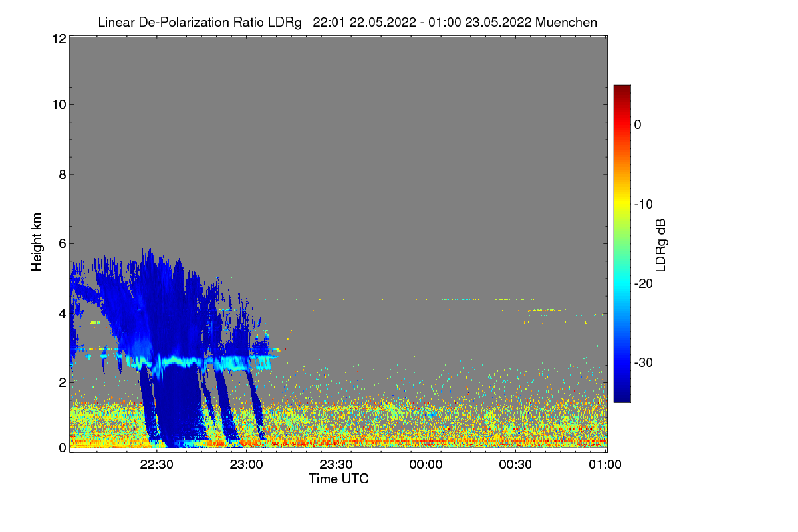Click the colorbar label -10
798x532 pixels.
[x=644, y=204]
